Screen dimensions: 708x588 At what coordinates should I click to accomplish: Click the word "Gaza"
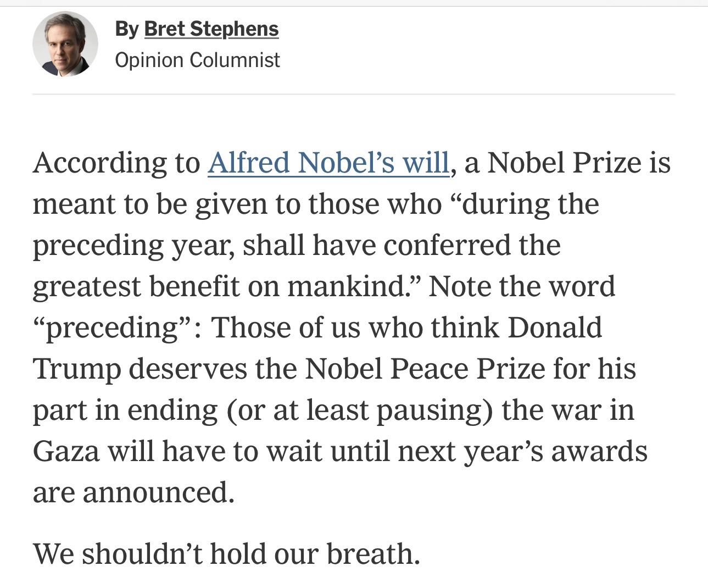66,451
